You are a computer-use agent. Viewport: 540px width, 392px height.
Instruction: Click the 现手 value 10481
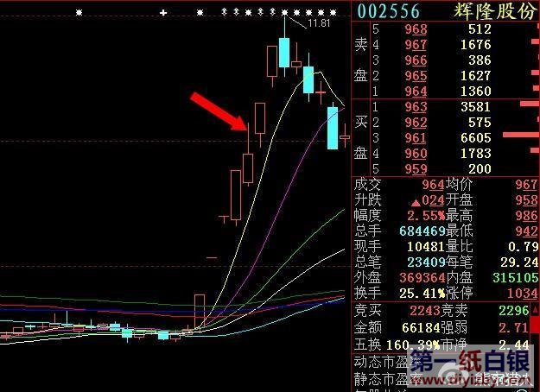click(x=426, y=247)
